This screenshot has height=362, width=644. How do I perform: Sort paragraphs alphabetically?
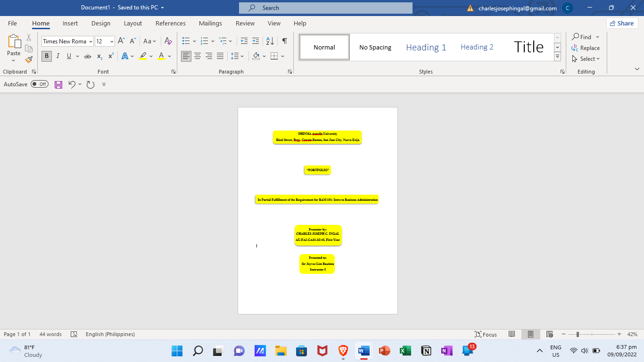click(270, 41)
